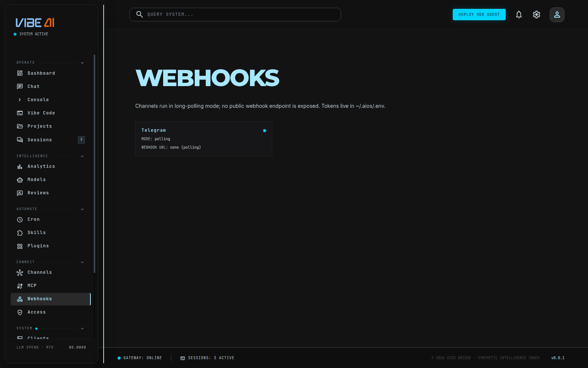Screen dimensions: 588x368
Task: Click the Reviews icon
Action: pyautogui.click(x=20, y=193)
